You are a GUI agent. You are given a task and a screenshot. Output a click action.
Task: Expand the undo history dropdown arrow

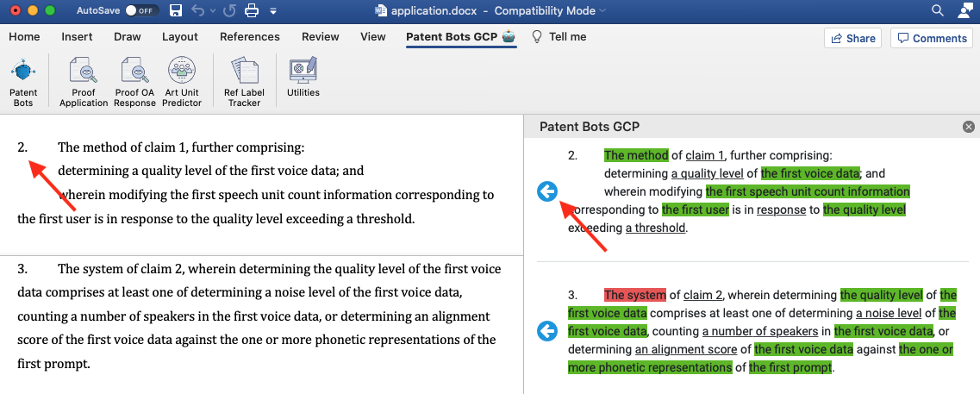click(213, 11)
